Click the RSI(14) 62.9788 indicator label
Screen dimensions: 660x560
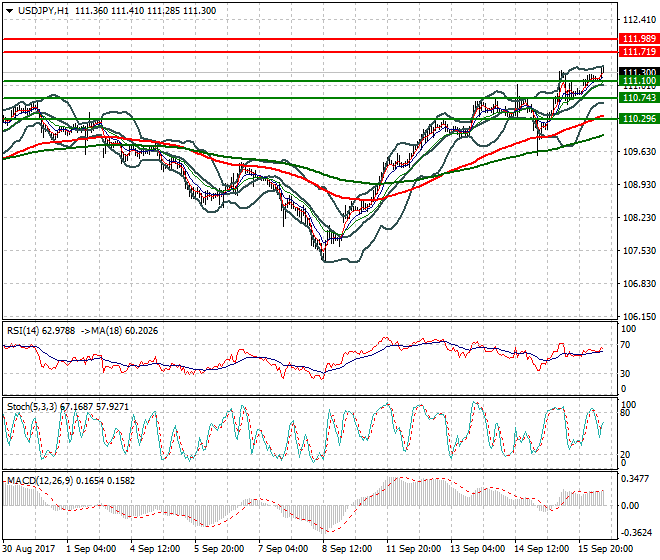[x=41, y=331]
